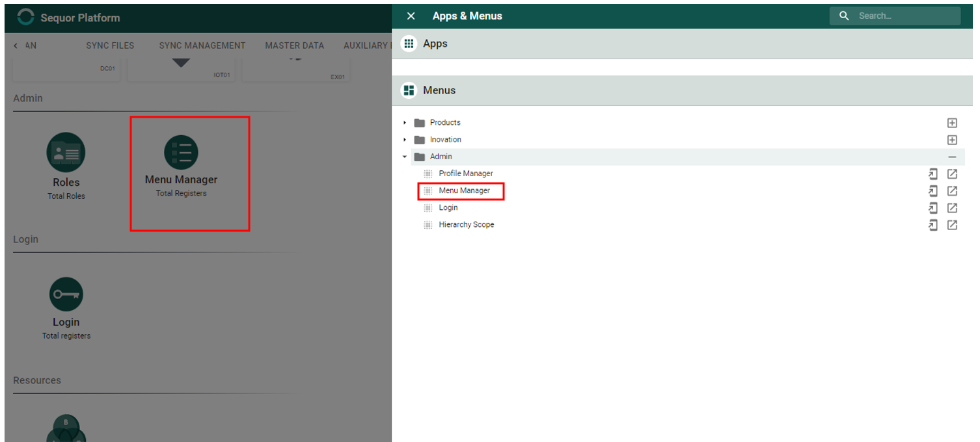Open Login in new window icon

pyautogui.click(x=952, y=208)
